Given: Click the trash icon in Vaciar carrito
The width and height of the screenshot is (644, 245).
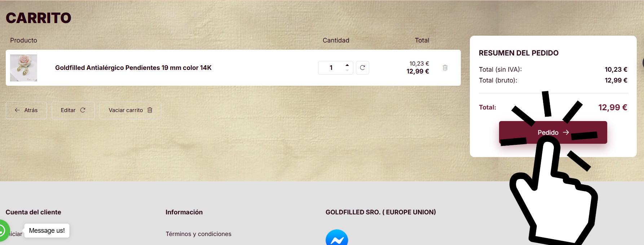Looking at the screenshot, I should 150,110.
